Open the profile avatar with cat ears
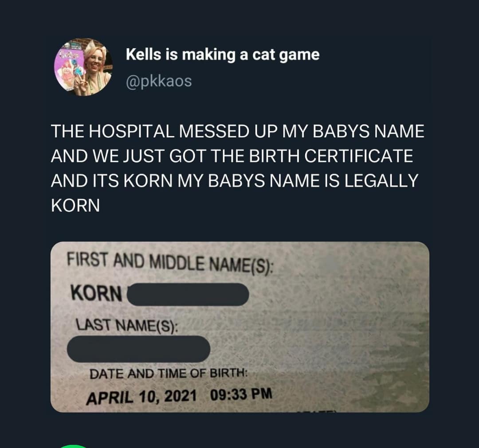The image size is (479, 448). coord(83,67)
